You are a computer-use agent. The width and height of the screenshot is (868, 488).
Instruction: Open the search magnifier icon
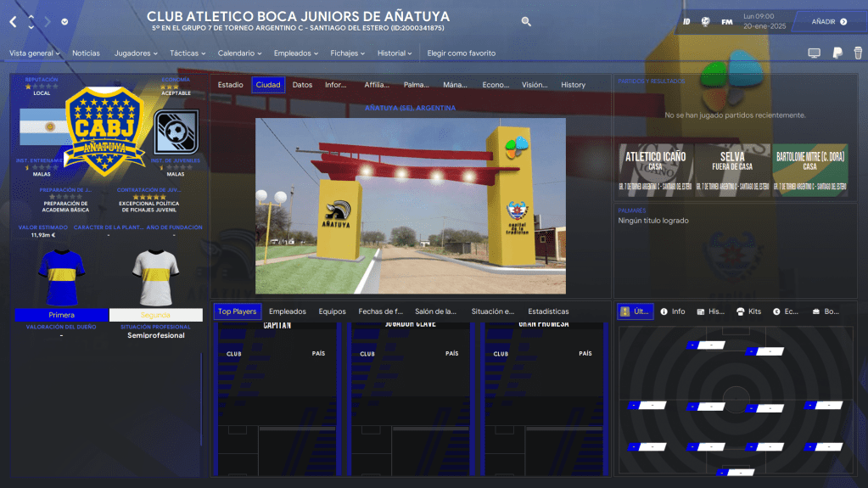tap(526, 21)
